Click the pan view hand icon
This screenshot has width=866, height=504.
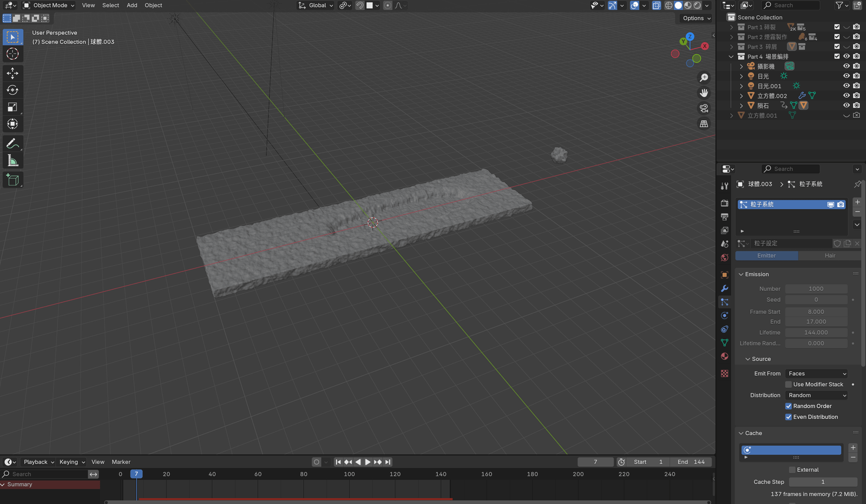[x=704, y=93]
